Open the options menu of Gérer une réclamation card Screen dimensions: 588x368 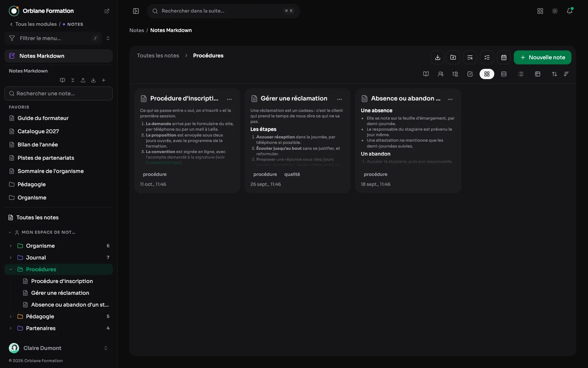pyautogui.click(x=340, y=99)
